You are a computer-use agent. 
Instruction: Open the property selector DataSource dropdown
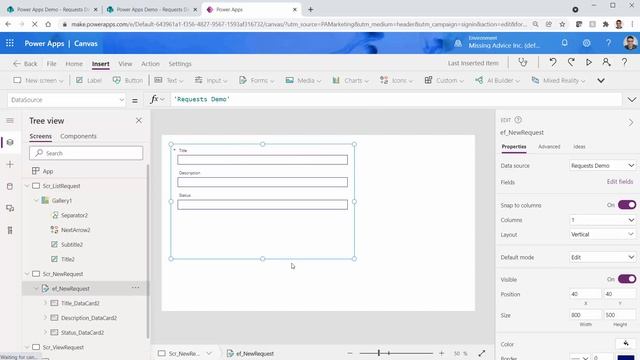pyautogui.click(x=66, y=100)
